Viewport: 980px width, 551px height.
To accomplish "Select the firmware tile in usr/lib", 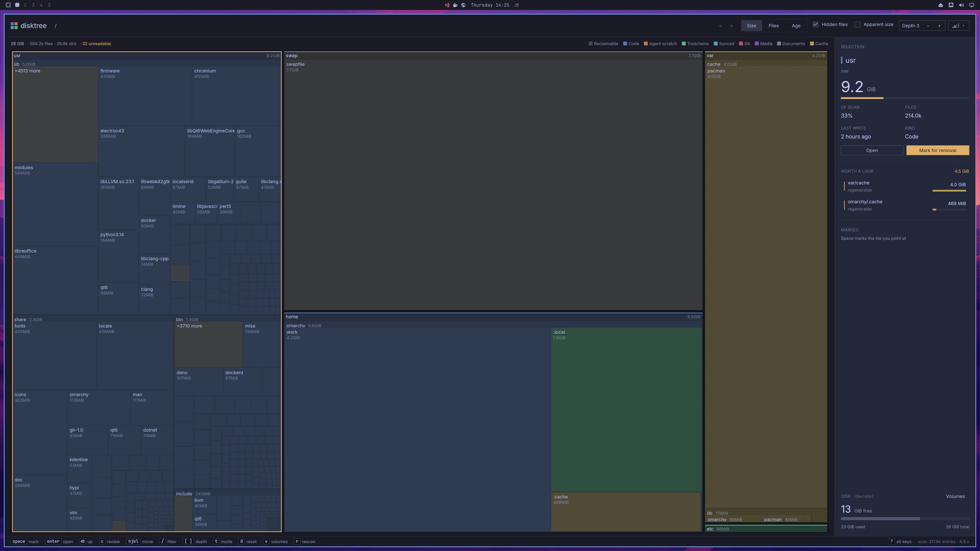I will [145, 96].
